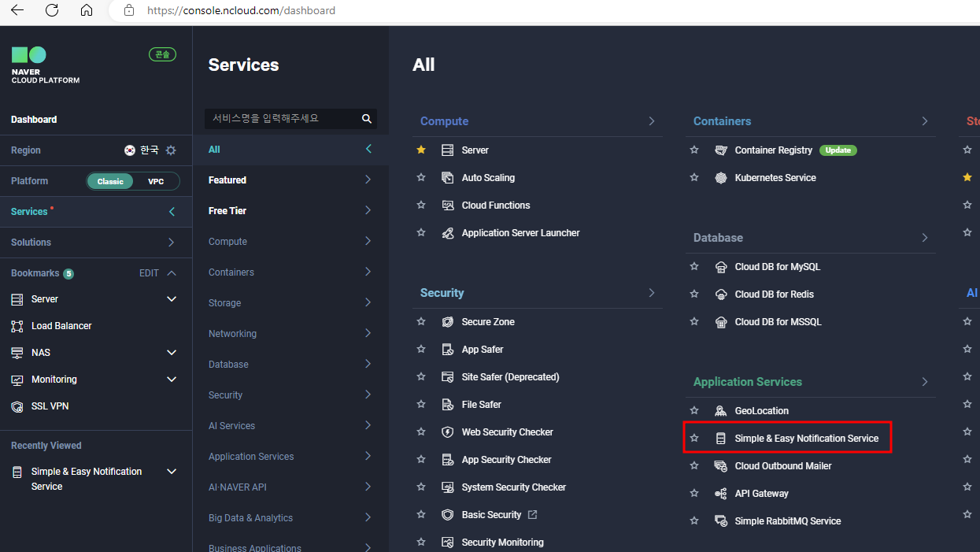Collapse the Services menu arrow
The image size is (980, 552).
point(172,212)
